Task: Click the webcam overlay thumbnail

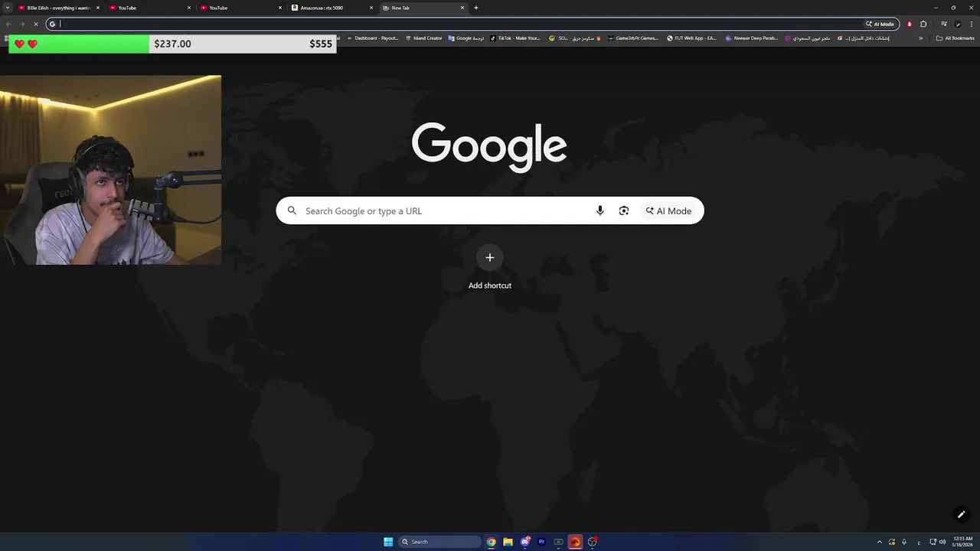Action: [111, 170]
